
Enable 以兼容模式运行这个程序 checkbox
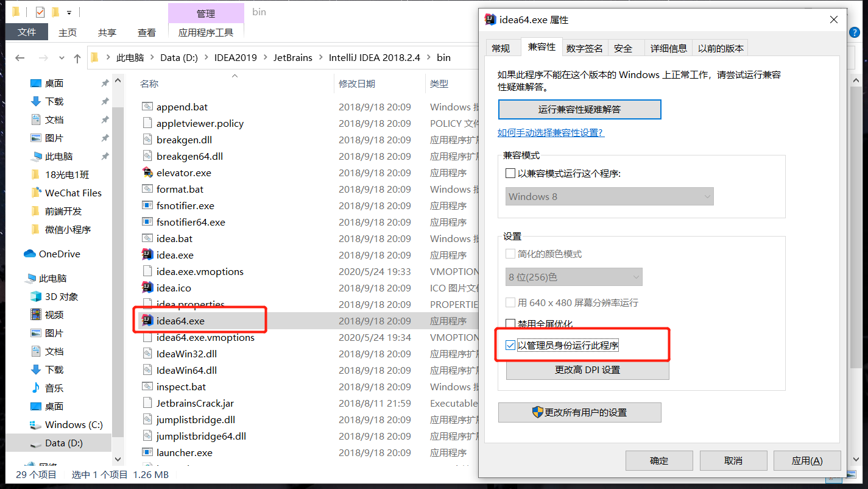510,174
